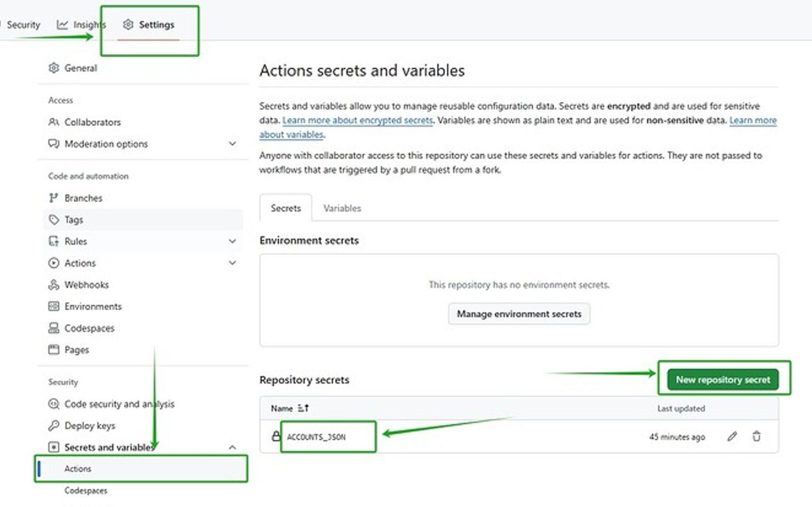The height and width of the screenshot is (507, 812).
Task: Click the Webhooks icon in sidebar
Action: tap(54, 285)
